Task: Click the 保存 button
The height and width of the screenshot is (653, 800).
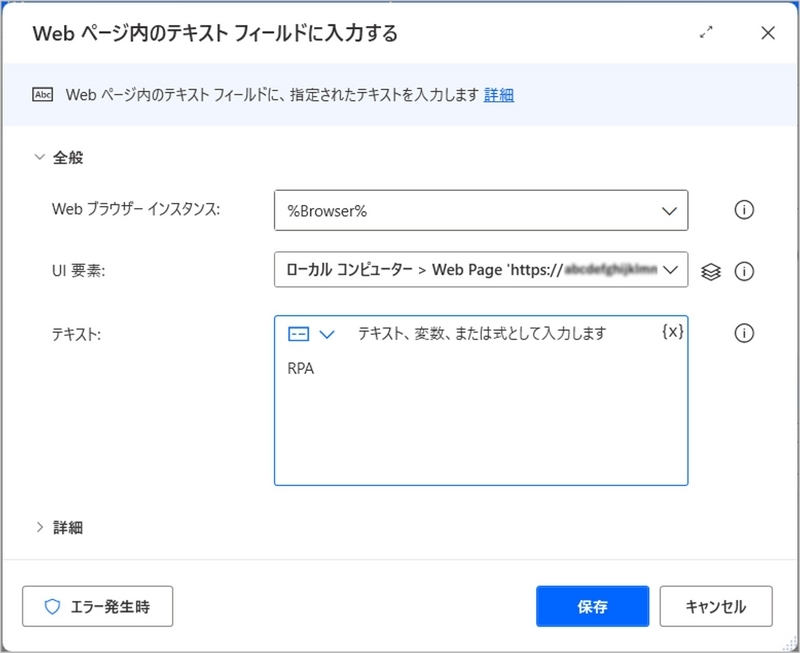Action: tap(592, 605)
